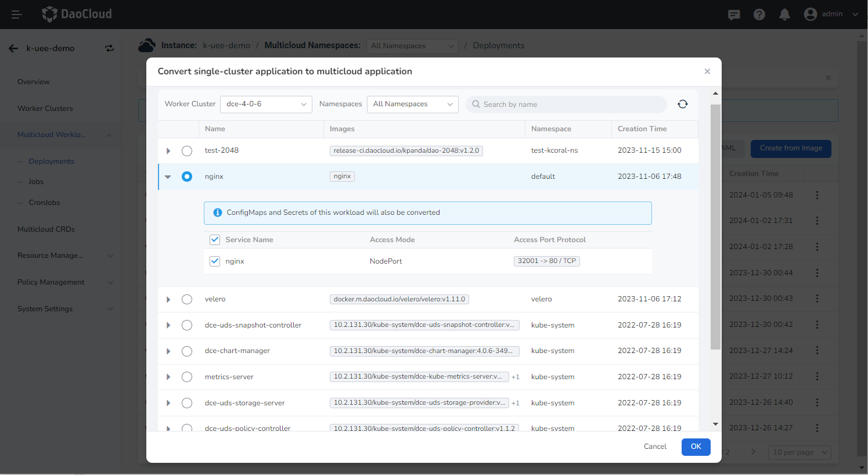Open the help question mark icon
Image resolution: width=868 pixels, height=475 pixels.
(759, 15)
